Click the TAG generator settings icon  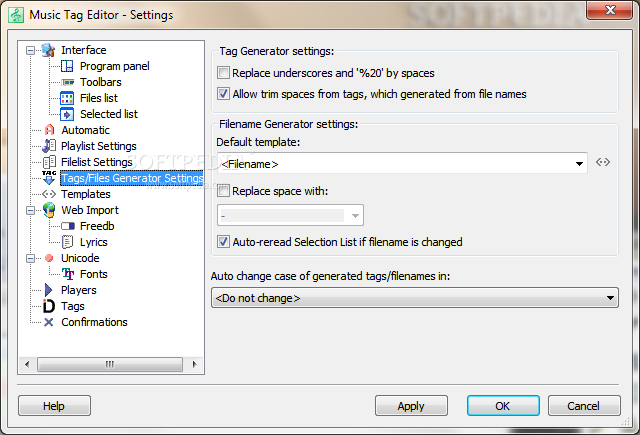(x=49, y=178)
